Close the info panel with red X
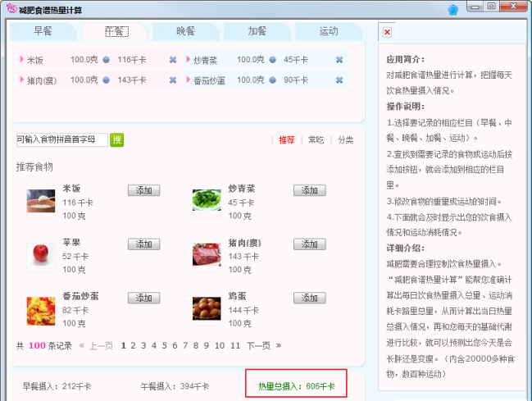 [x=387, y=32]
